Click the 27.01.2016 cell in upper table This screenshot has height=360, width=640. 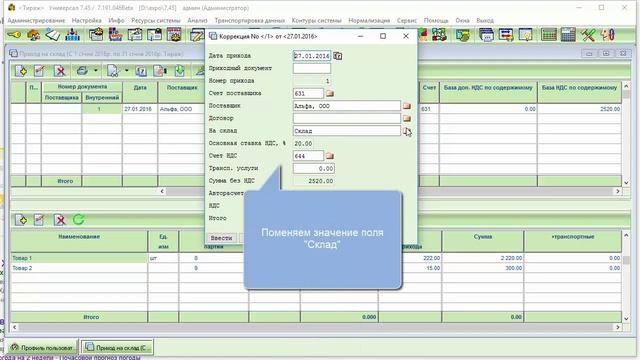click(140, 109)
